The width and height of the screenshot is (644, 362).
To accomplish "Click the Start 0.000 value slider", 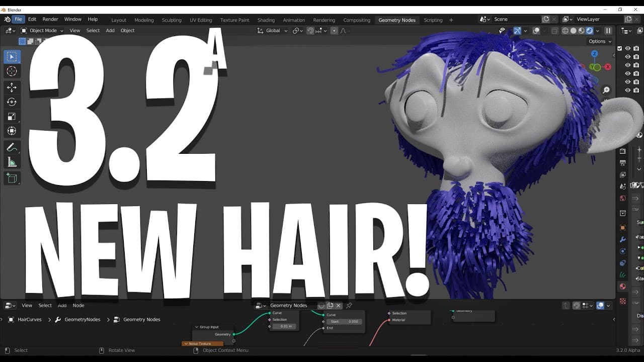I will (x=344, y=321).
